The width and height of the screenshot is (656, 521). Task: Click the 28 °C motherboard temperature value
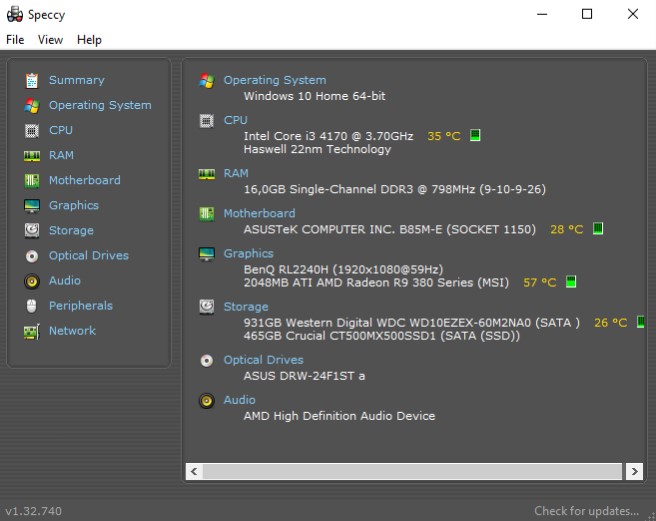click(x=566, y=229)
